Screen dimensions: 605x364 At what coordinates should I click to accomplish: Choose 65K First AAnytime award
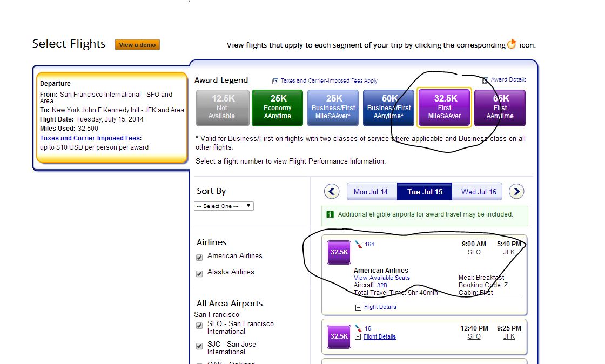pyautogui.click(x=500, y=108)
